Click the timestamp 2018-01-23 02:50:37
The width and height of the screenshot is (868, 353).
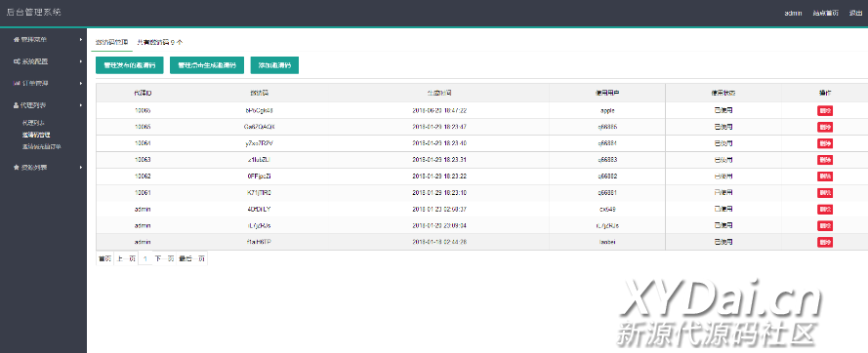pyautogui.click(x=439, y=209)
